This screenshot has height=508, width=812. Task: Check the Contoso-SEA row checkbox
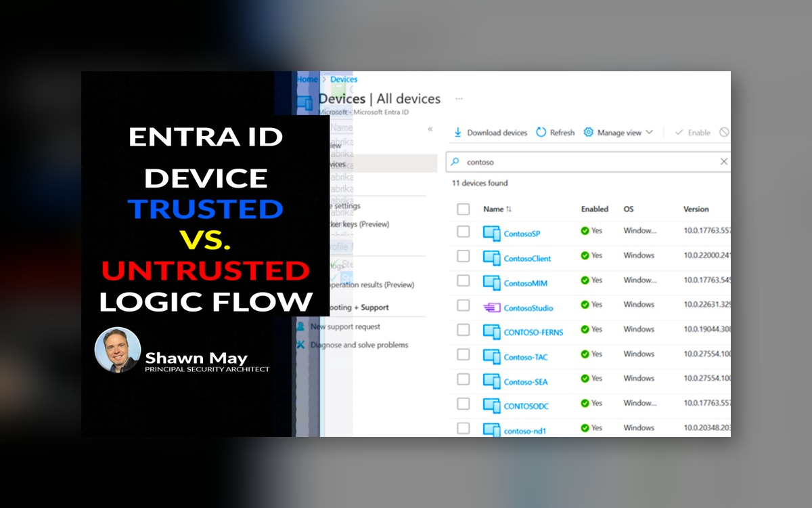(x=464, y=379)
